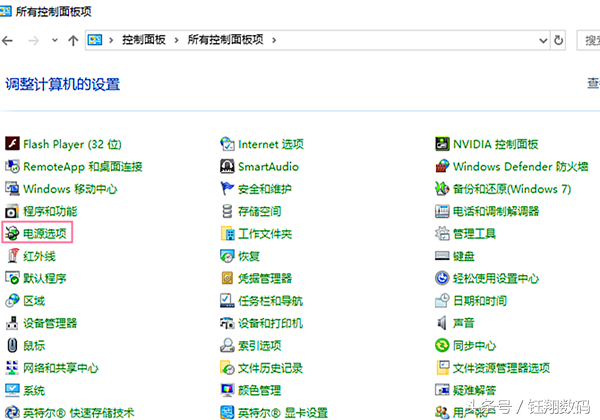Click the 电话和调制解调器 icon
Screen dimensions: 600x420
pos(442,211)
